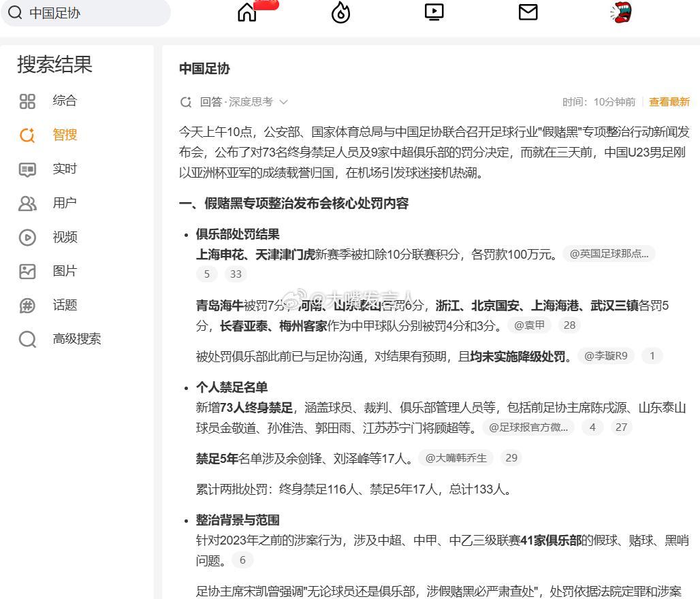Image resolution: width=700 pixels, height=599 pixels.
Task: Click heading 一、假赌黑专项整治发布会核心处罚内容
Action: (x=293, y=204)
